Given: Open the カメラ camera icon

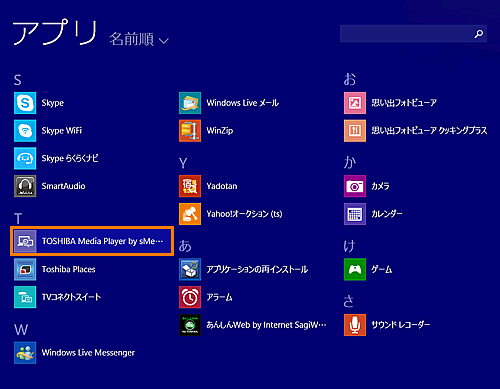Looking at the screenshot, I should [x=355, y=186].
